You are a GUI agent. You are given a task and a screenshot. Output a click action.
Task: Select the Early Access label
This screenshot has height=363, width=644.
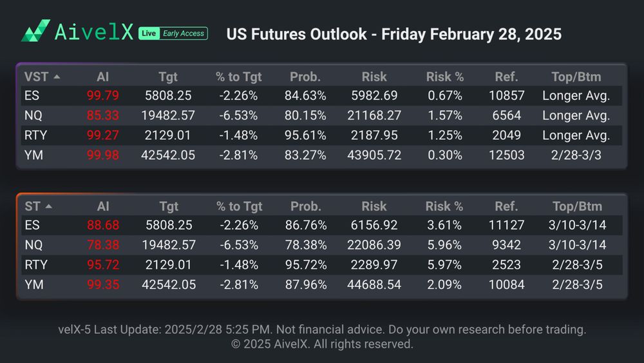(x=183, y=34)
